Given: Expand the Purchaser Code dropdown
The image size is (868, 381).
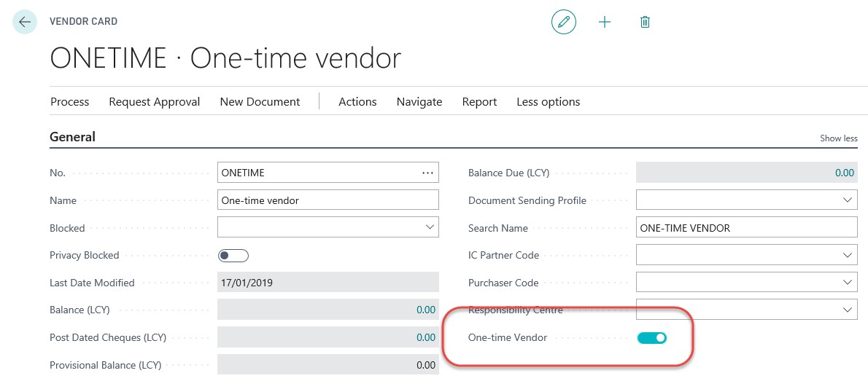Looking at the screenshot, I should (x=848, y=283).
